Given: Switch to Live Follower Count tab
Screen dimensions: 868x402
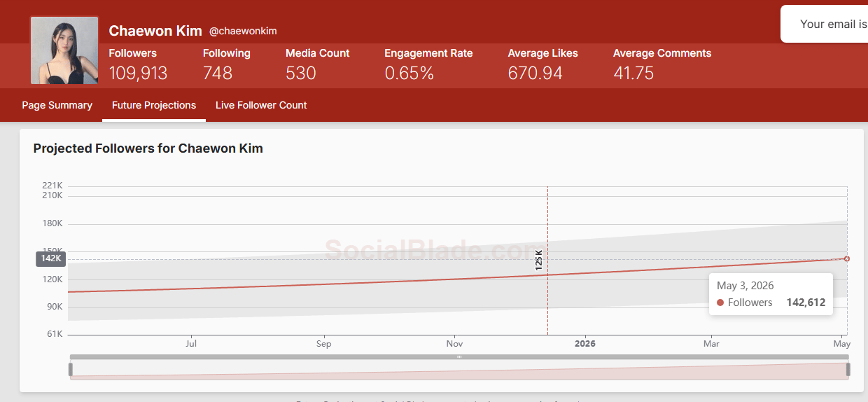Looking at the screenshot, I should (261, 105).
